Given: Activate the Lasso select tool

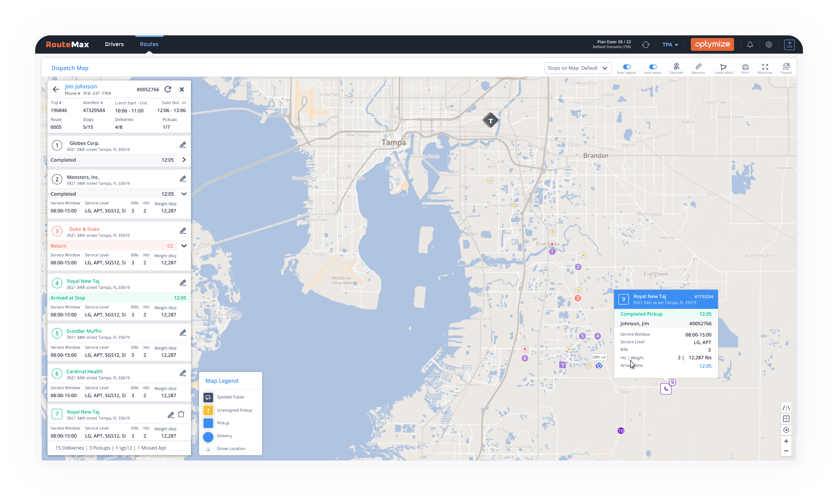Looking at the screenshot, I should coord(723,67).
